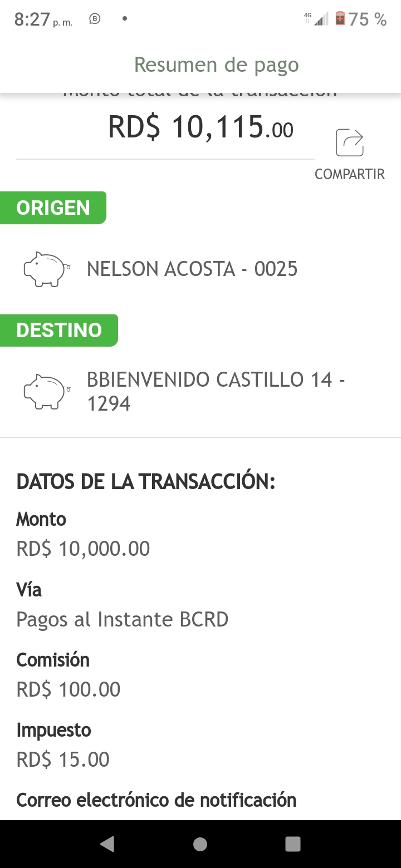
Task: Tap the ORIGEN green label
Action: [53, 208]
